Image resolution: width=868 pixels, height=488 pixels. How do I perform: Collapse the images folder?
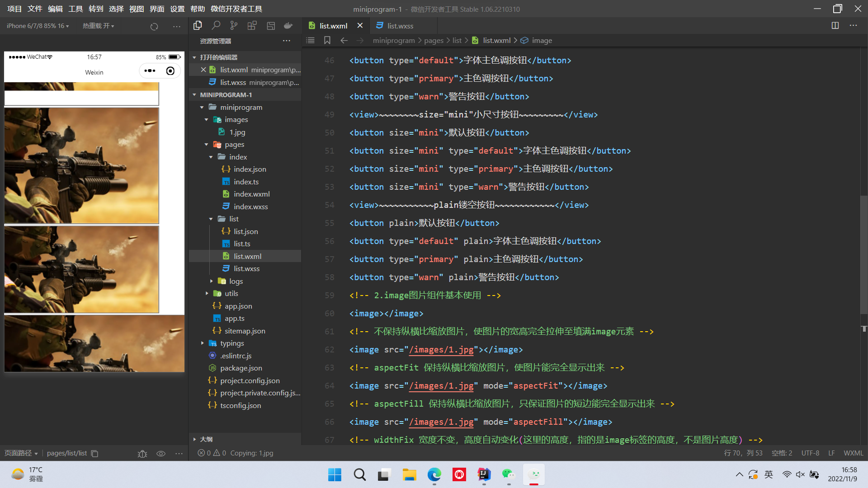tap(236, 120)
